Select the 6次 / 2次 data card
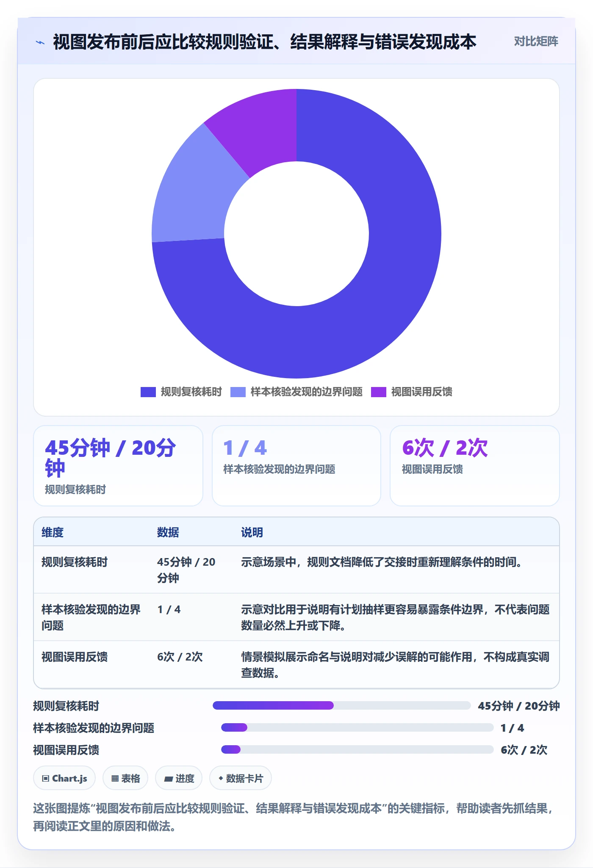 [475, 466]
